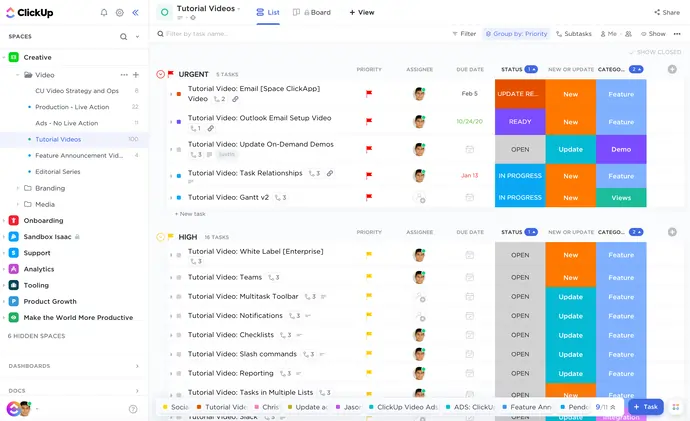The width and height of the screenshot is (690, 421).
Task: Open the Filter button
Action: pyautogui.click(x=464, y=34)
